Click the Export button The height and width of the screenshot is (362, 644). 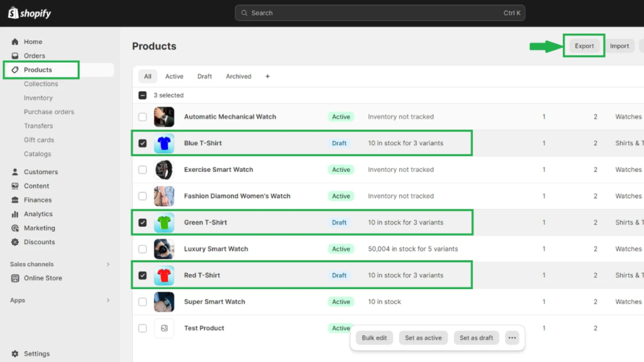[x=584, y=45]
